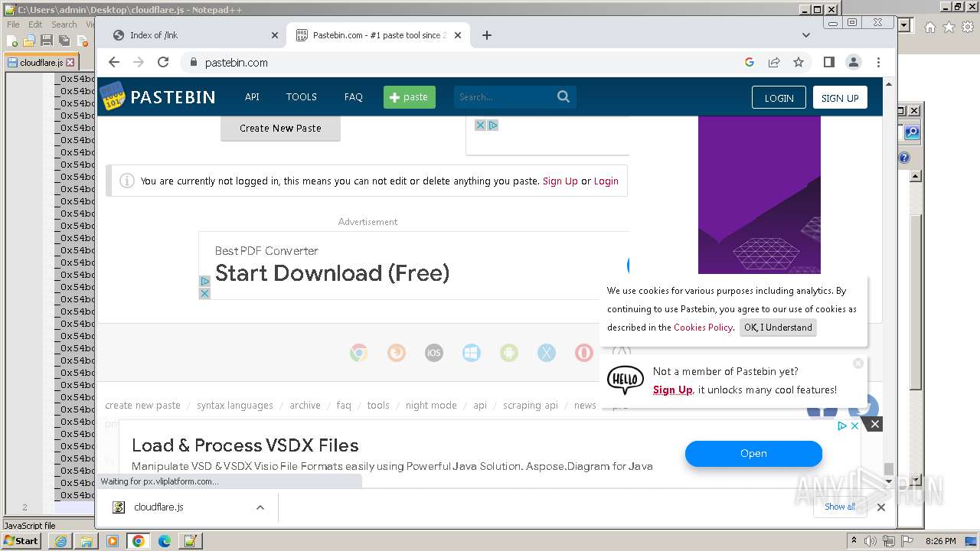
Task: Open night mode footer link
Action: (431, 406)
